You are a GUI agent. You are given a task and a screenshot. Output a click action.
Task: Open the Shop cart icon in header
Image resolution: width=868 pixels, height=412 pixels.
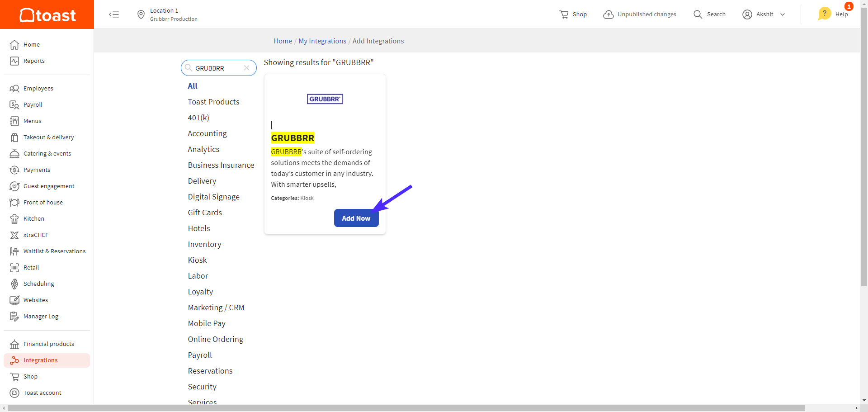564,14
